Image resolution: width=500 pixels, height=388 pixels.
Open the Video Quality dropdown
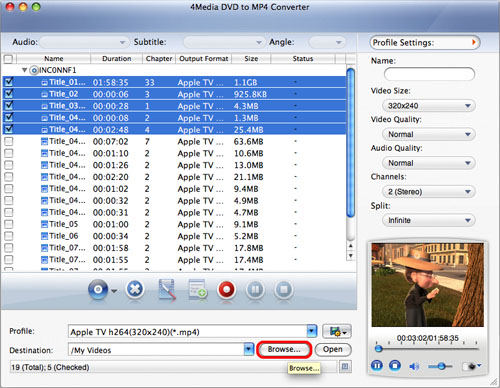pos(428,134)
